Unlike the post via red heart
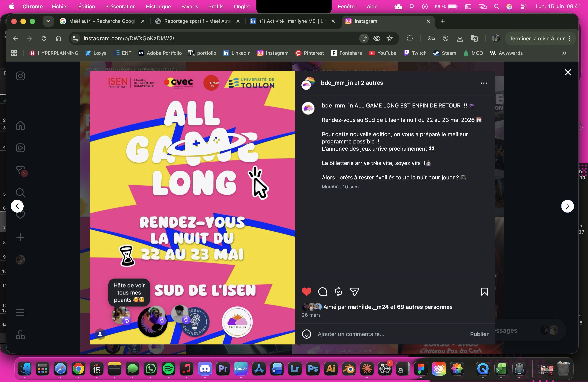Image resolution: width=588 pixels, height=382 pixels. click(306, 292)
